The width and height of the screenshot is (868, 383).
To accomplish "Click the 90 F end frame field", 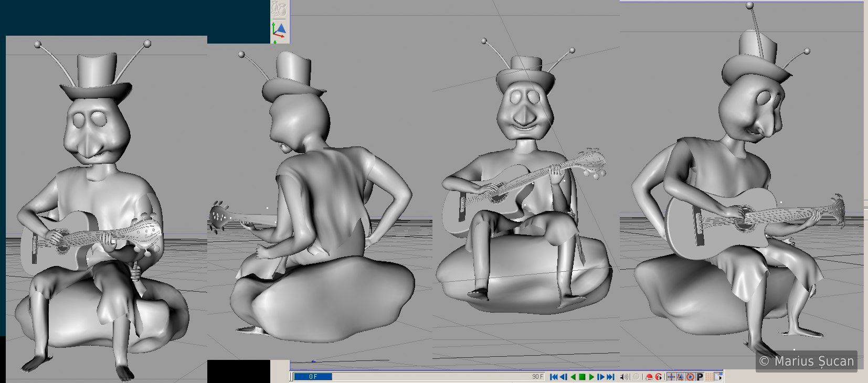I will point(537,377).
